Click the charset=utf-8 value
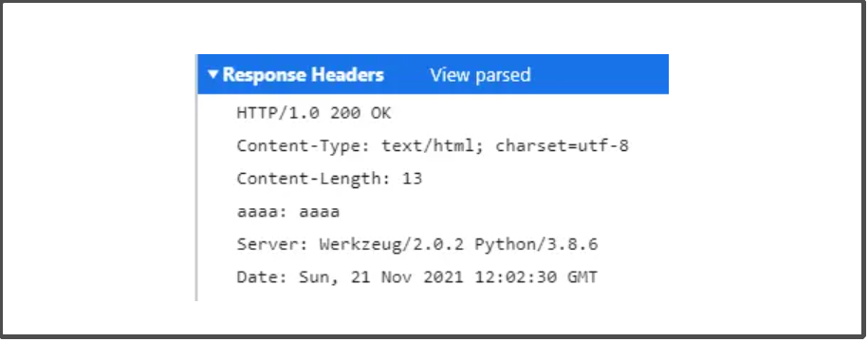This screenshot has height=342, width=868. tap(562, 145)
